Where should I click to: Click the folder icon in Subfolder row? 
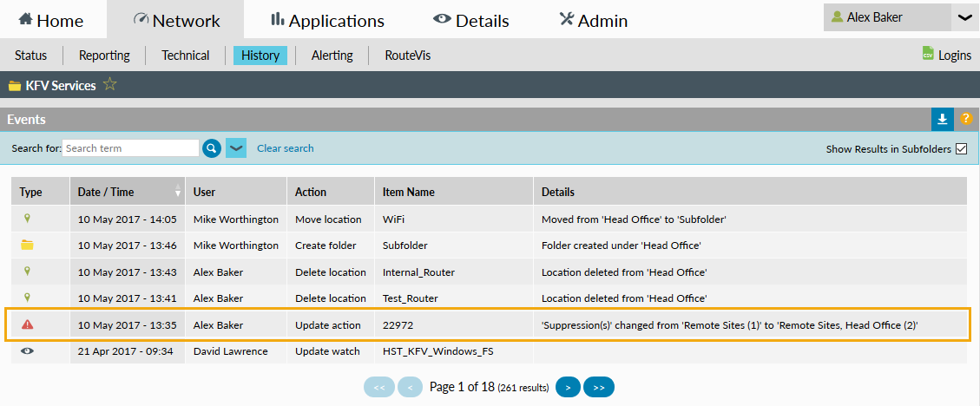(27, 245)
